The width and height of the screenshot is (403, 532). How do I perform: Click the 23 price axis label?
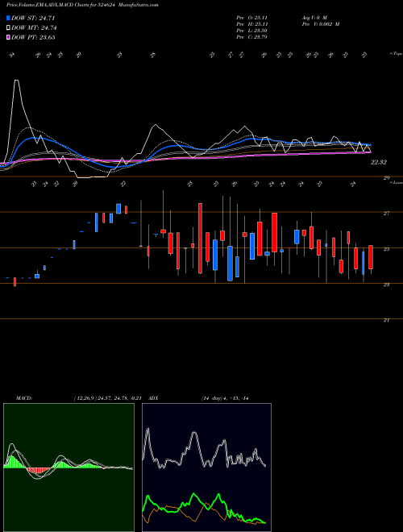coord(386,285)
